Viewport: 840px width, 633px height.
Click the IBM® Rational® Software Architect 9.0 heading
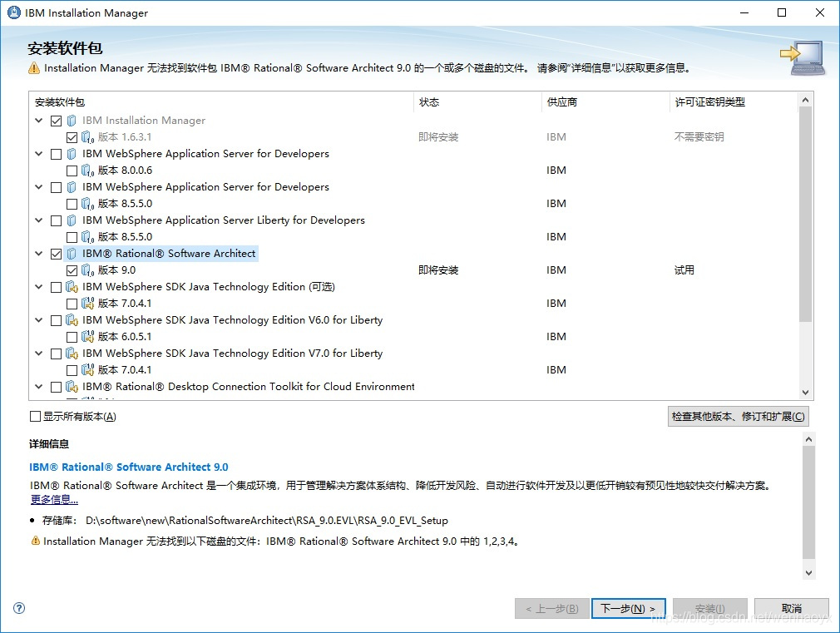[129, 467]
